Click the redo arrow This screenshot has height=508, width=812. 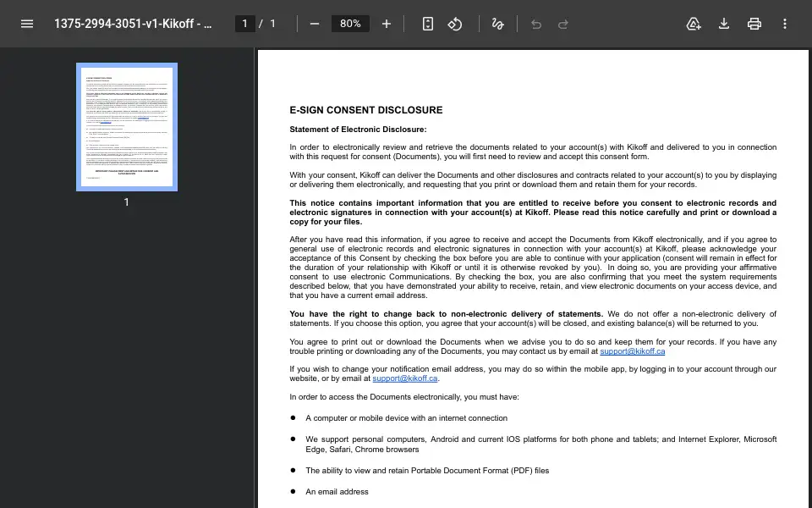coord(563,24)
